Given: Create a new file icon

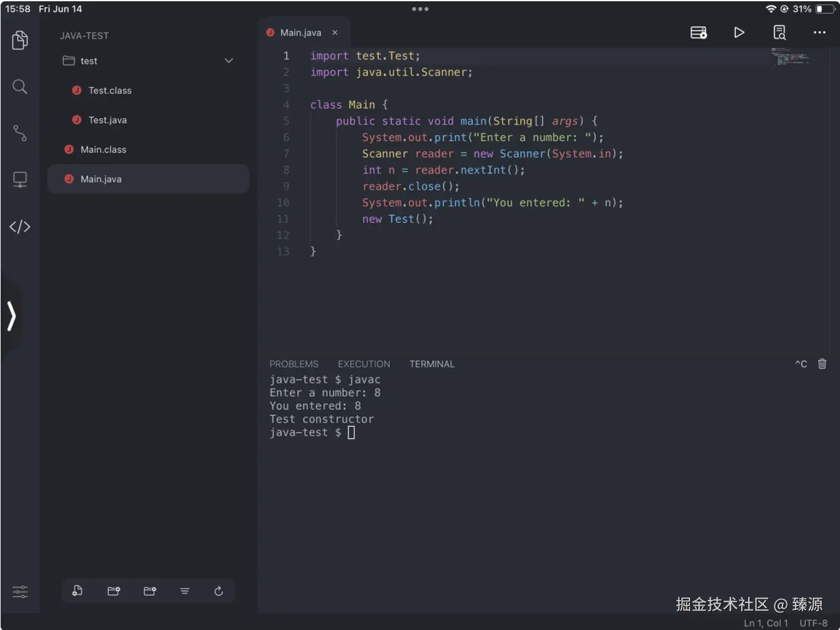Looking at the screenshot, I should pyautogui.click(x=77, y=591).
